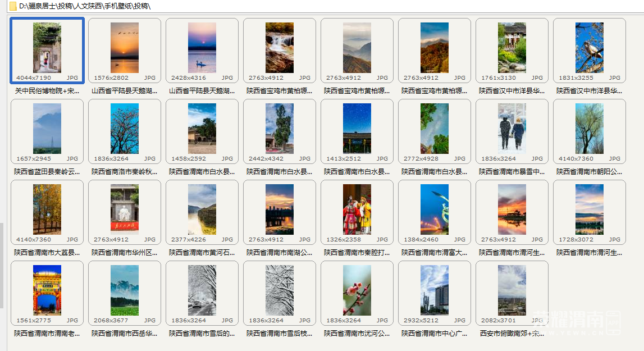Select the pink plum blossom thumbnail
The height and width of the screenshot is (351, 644).
pos(357,290)
